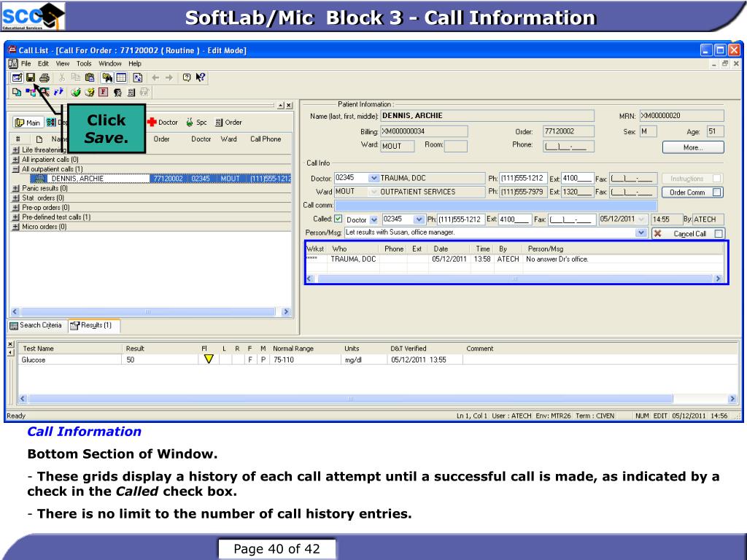Switch to the Order tab with list icon
The image size is (747, 560).
228,122
